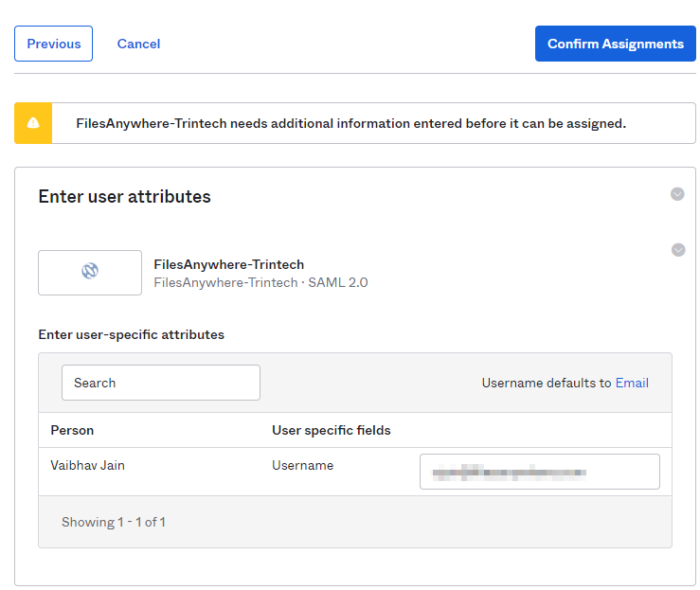Edit the Username field for Vaibhav Jain
The width and height of the screenshot is (700, 590).
(539, 472)
